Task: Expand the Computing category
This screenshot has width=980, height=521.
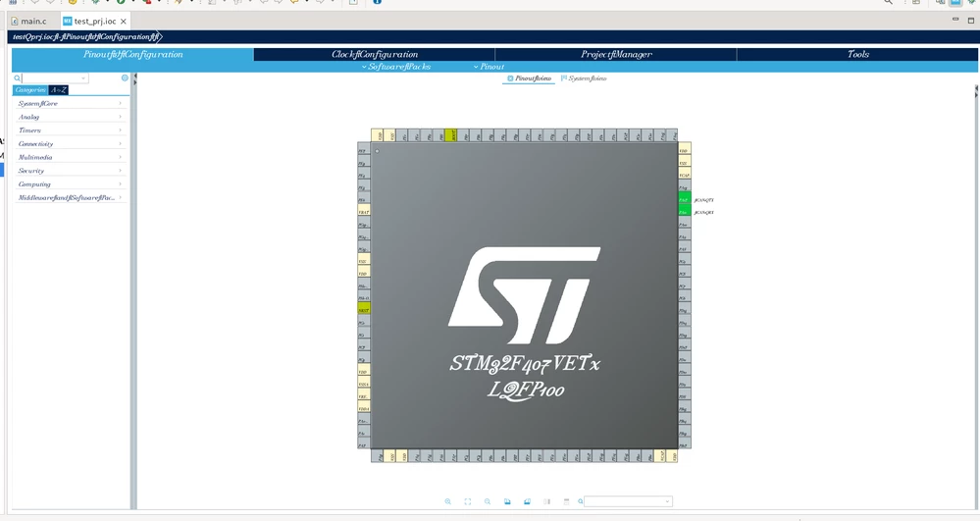Action: click(70, 183)
